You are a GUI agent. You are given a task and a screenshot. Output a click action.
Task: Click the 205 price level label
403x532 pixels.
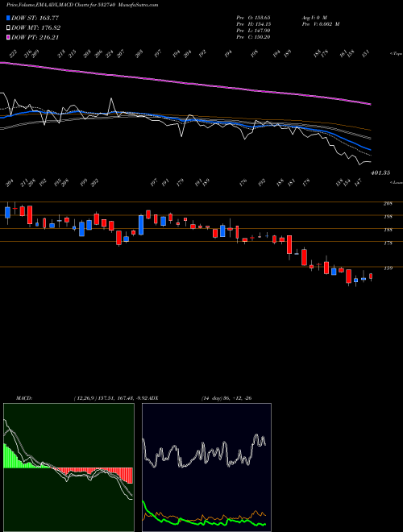click(x=388, y=204)
